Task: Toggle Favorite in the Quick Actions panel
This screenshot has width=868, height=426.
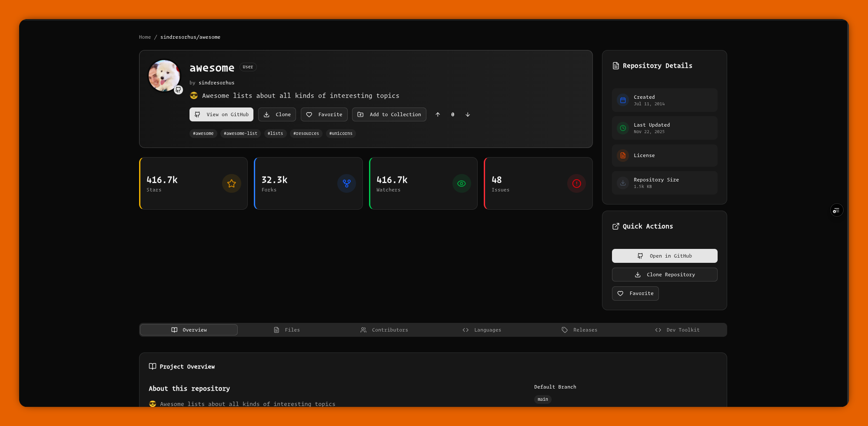Action: pyautogui.click(x=635, y=293)
